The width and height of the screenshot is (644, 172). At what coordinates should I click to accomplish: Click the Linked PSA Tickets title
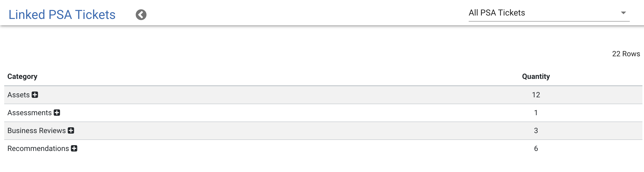point(62,15)
